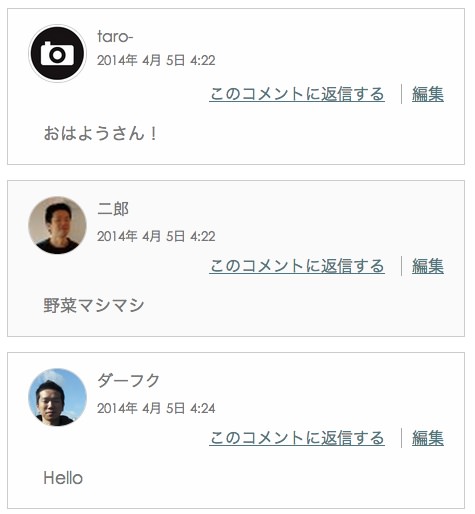Select the username 二郎

click(113, 209)
